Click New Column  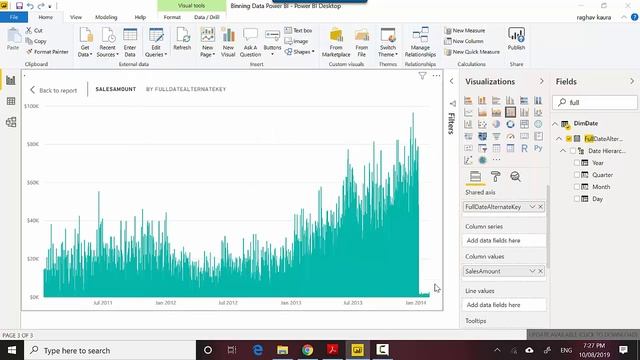(x=464, y=41)
